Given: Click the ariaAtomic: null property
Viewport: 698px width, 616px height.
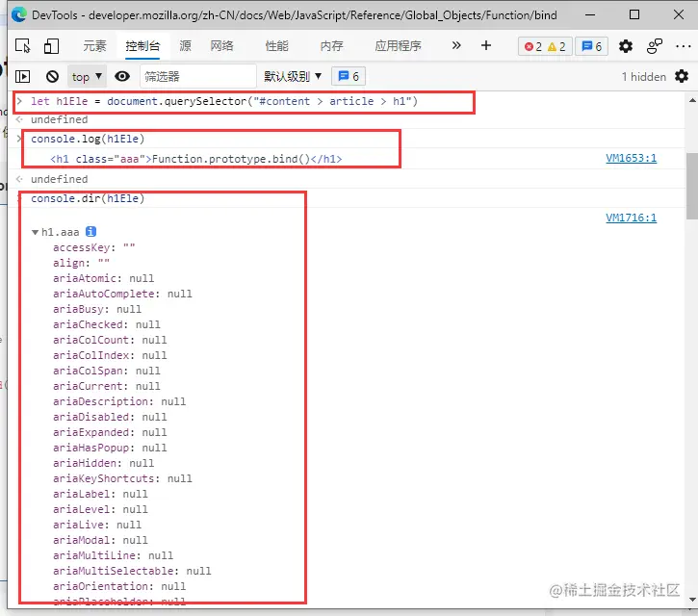Looking at the screenshot, I should (103, 278).
